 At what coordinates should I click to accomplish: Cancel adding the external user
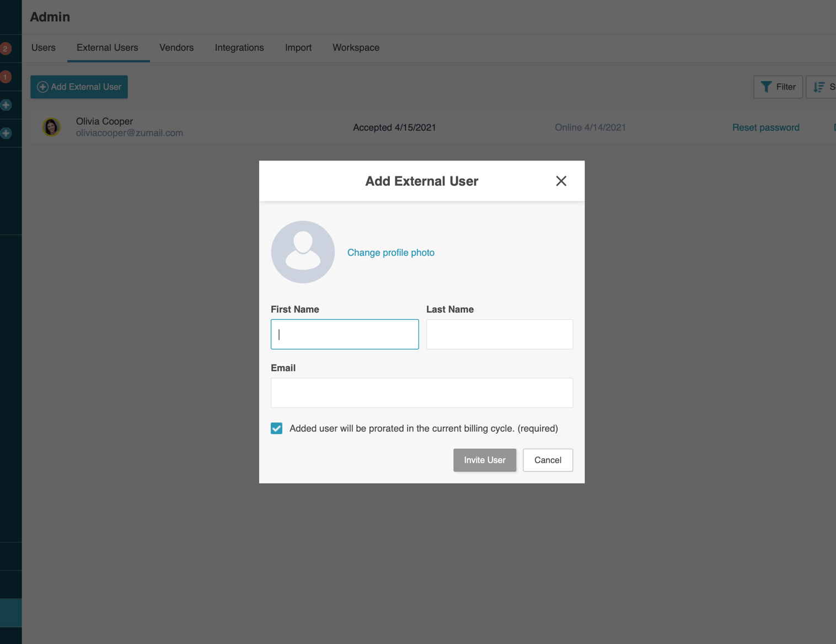(548, 460)
